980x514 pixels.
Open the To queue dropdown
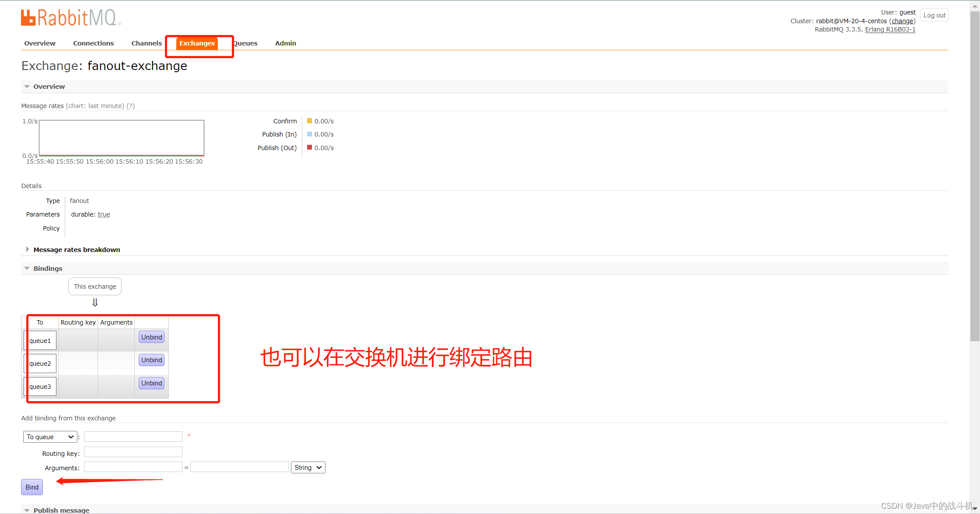[x=50, y=437]
